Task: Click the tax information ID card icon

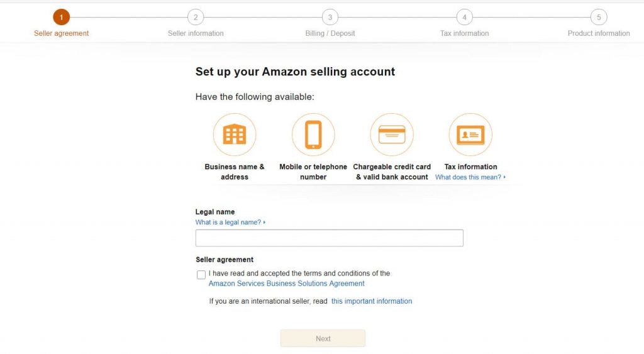Action: (x=470, y=135)
